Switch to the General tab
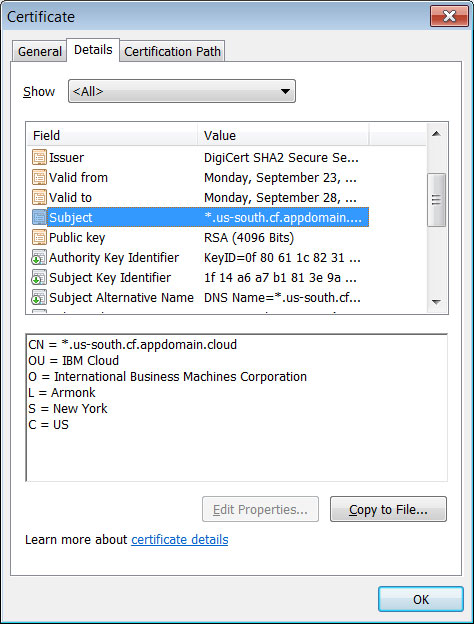 pyautogui.click(x=39, y=51)
